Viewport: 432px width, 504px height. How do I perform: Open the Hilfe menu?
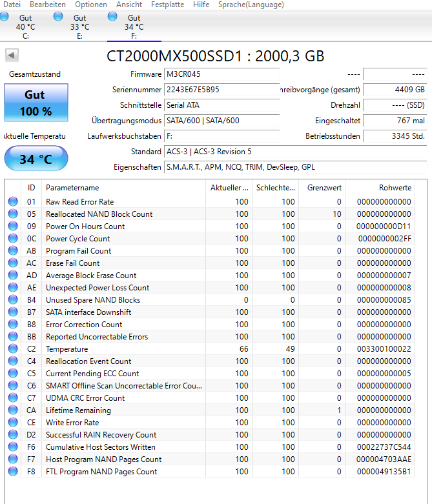pyautogui.click(x=201, y=5)
